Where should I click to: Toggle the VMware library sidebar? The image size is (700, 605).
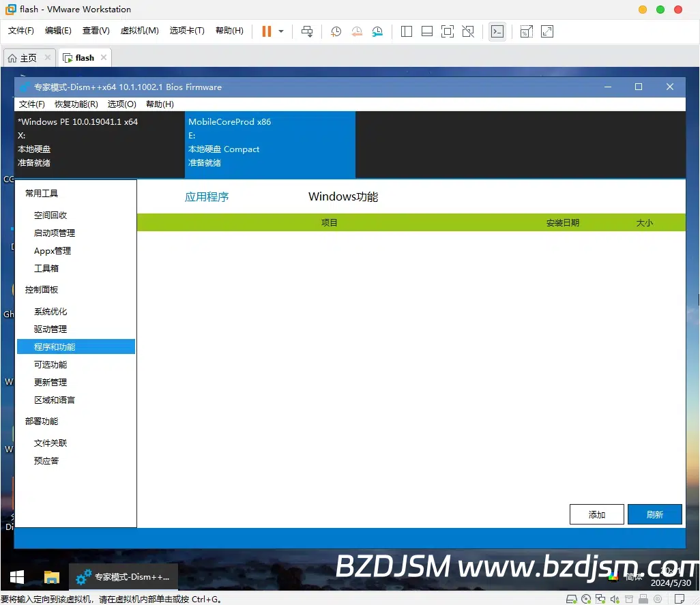point(406,31)
